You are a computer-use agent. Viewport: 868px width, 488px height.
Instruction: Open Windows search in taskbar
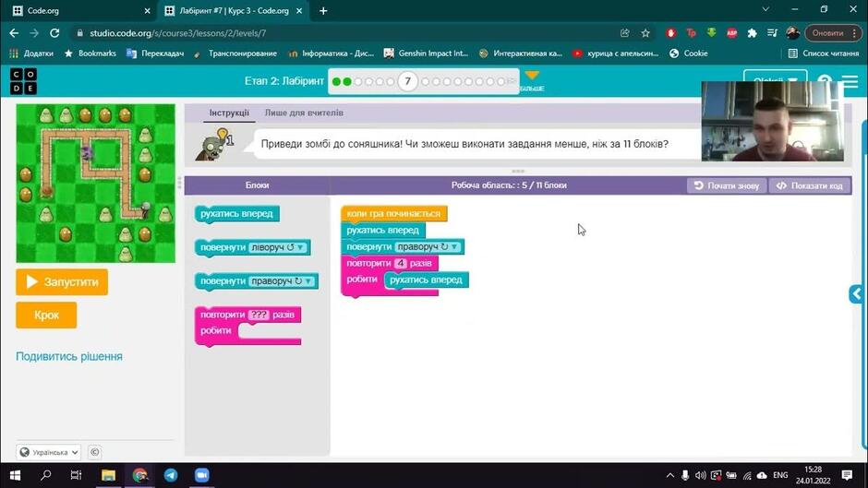tap(46, 475)
